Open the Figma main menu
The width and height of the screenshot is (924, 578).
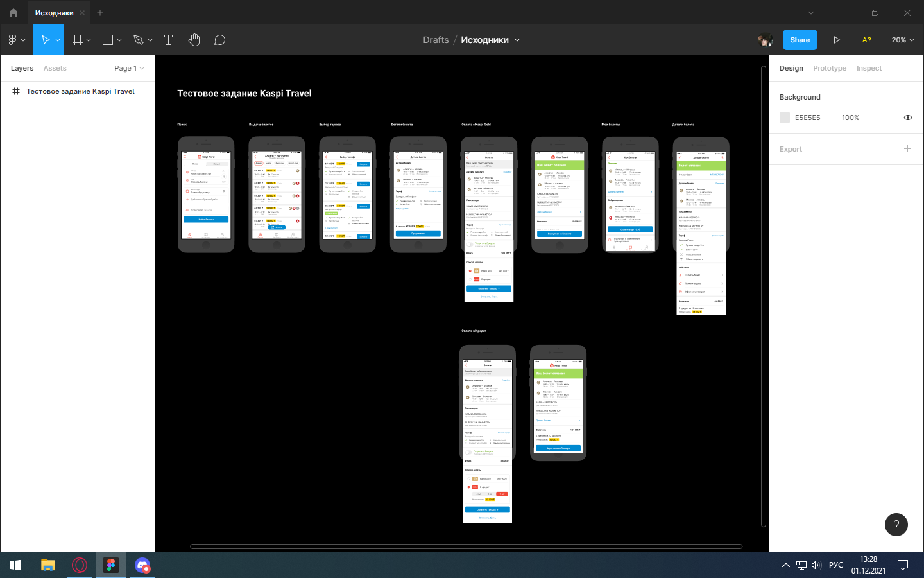13,40
